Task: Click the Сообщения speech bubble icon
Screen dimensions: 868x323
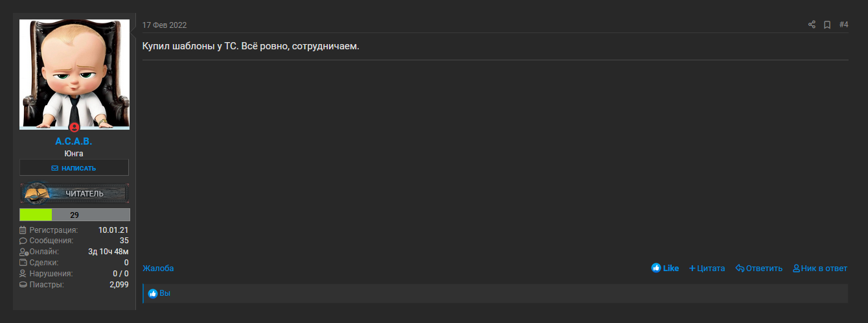Action: tap(23, 241)
